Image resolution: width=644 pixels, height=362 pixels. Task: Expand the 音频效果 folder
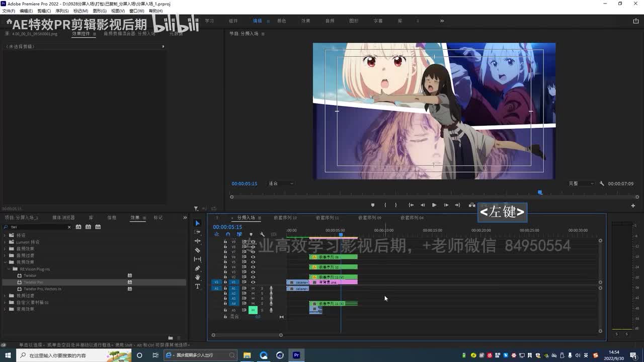tap(6, 249)
